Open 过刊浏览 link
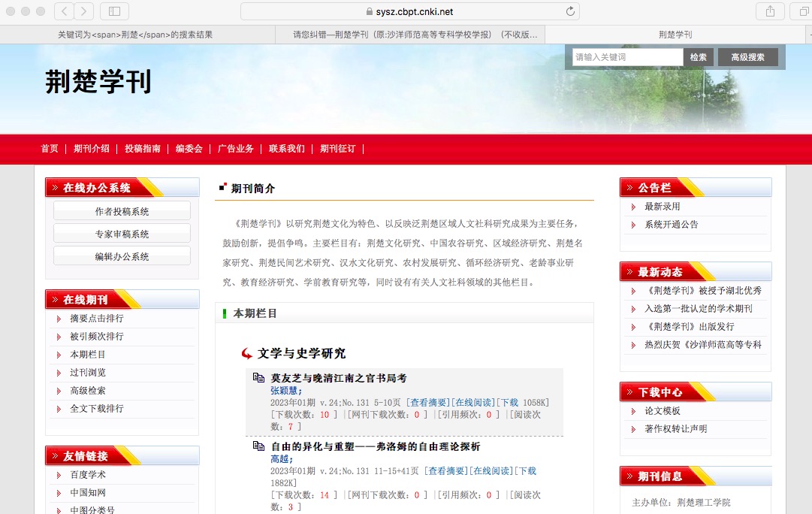 88,373
